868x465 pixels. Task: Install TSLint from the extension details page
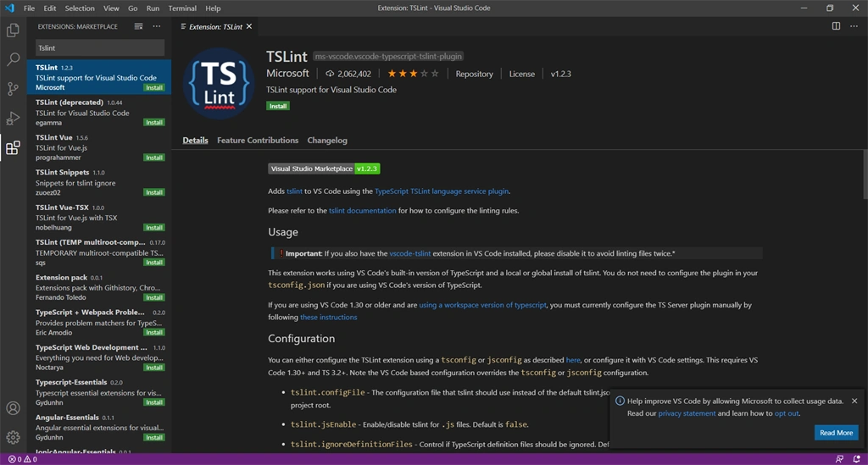(278, 106)
